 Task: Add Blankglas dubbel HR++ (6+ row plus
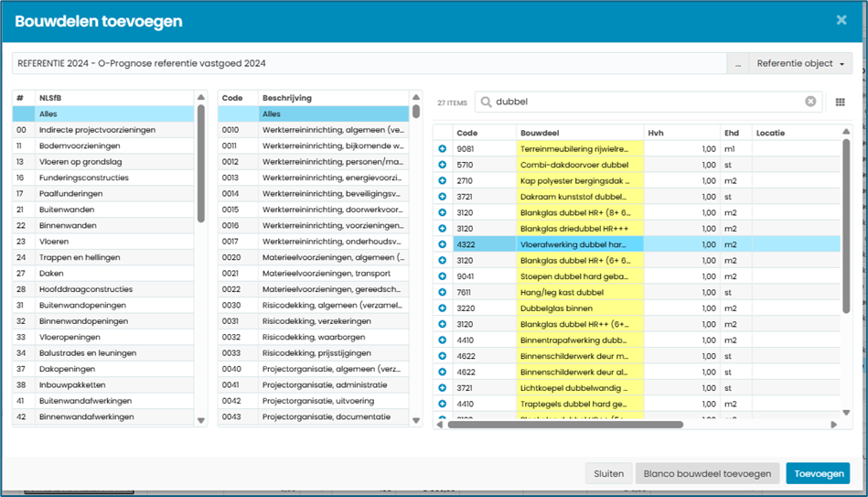point(442,324)
